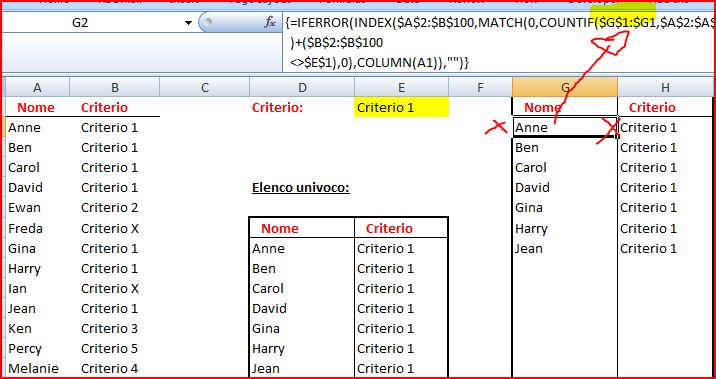Click 'Gina' in column D table
The height and width of the screenshot is (379, 716).
tap(266, 329)
